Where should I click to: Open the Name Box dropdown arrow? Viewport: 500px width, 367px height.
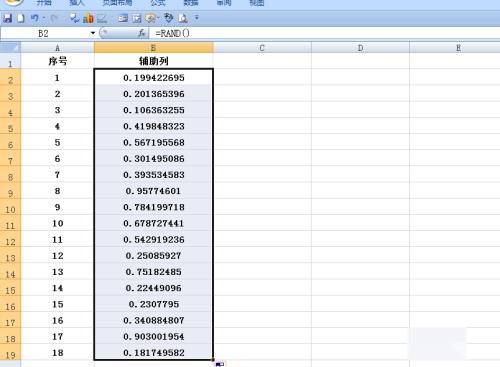coord(93,33)
